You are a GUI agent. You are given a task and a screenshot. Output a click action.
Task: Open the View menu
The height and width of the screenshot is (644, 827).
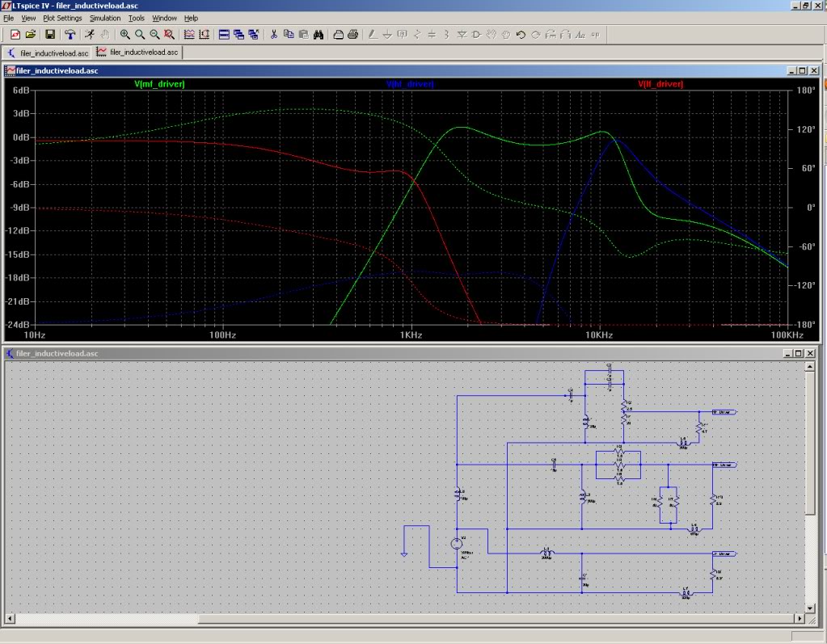(x=28, y=18)
